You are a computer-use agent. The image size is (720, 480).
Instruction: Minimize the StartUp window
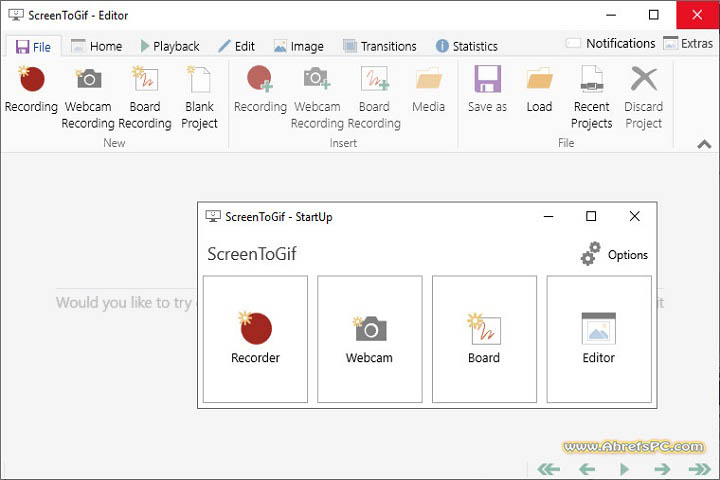tap(548, 216)
